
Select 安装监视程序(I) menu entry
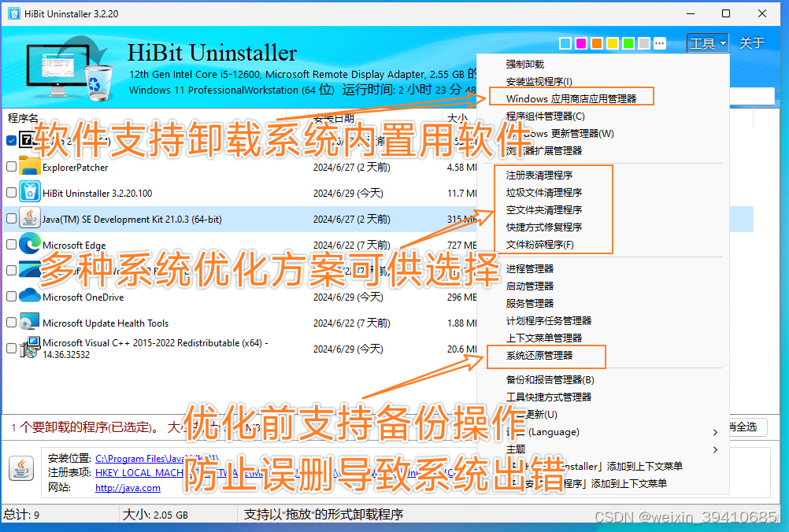click(x=539, y=82)
